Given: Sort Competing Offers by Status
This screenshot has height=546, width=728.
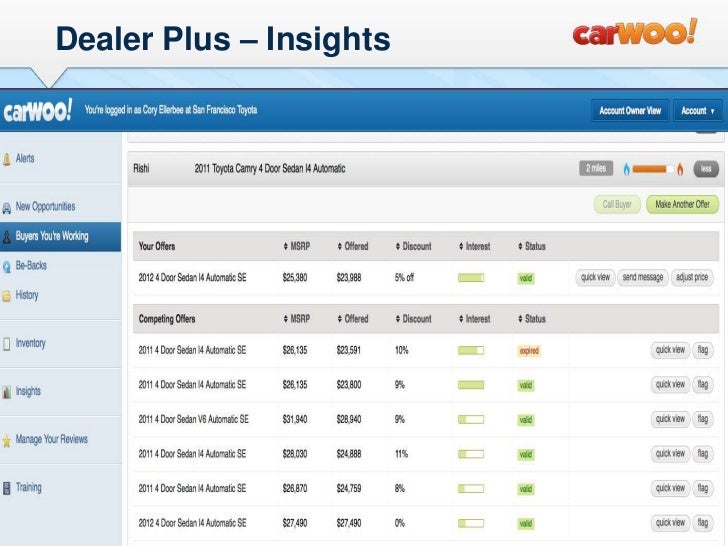Looking at the screenshot, I should click(532, 319).
